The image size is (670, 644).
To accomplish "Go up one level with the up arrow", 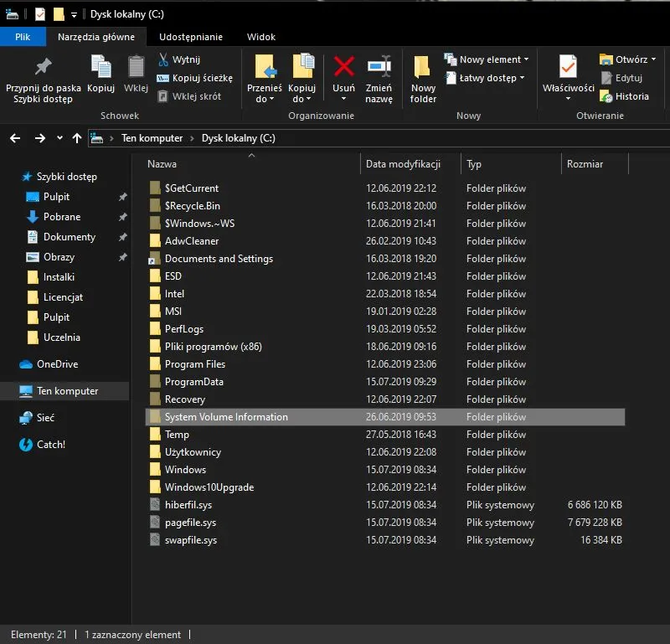I will tap(77, 137).
